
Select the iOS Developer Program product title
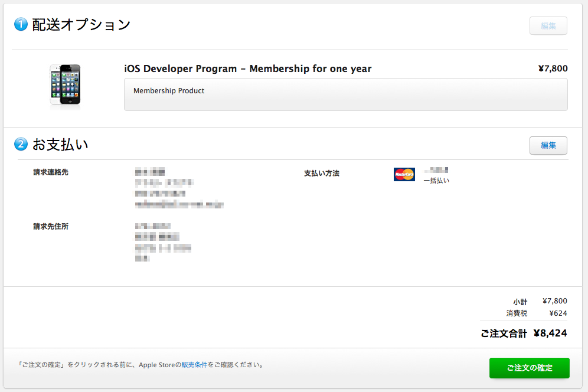pyautogui.click(x=248, y=68)
